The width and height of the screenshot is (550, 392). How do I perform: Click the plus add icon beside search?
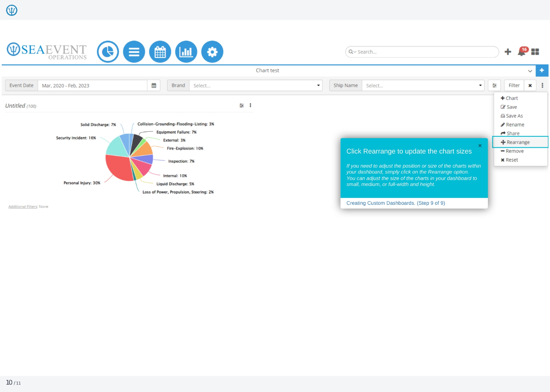508,52
